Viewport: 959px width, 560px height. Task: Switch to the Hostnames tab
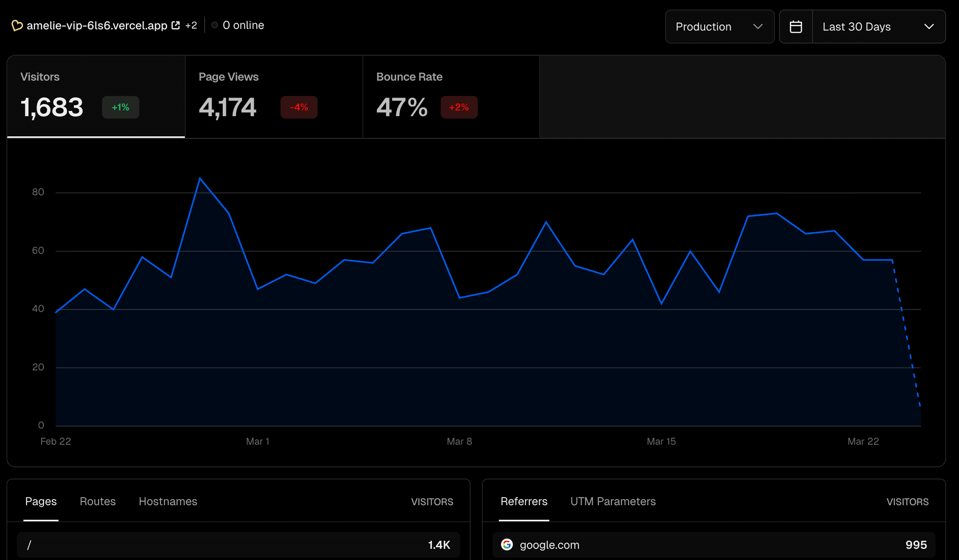pyautogui.click(x=168, y=501)
